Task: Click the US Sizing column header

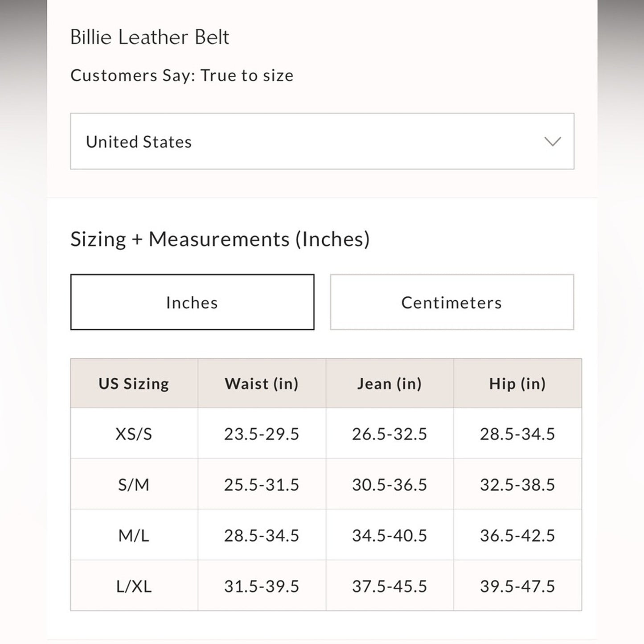Action: [134, 383]
